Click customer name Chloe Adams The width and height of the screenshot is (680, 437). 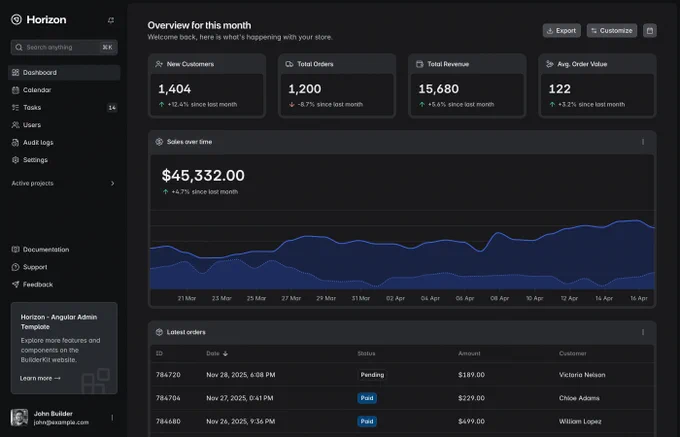pyautogui.click(x=579, y=398)
